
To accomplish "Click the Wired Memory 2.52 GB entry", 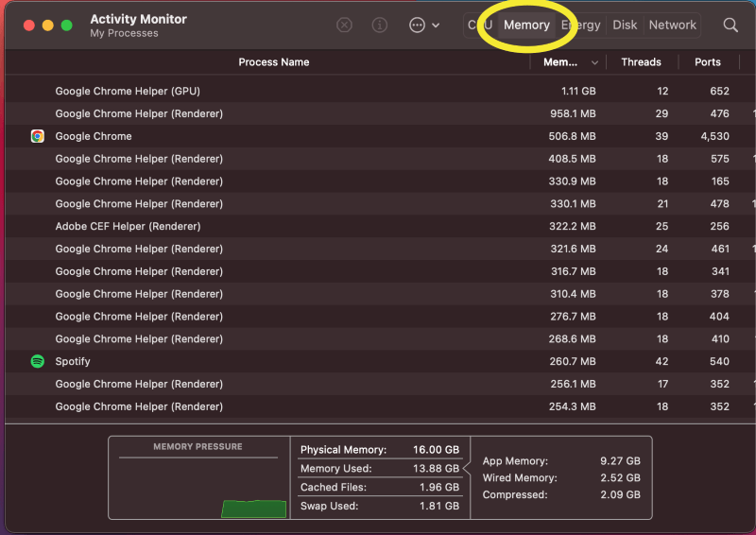I will 561,477.
